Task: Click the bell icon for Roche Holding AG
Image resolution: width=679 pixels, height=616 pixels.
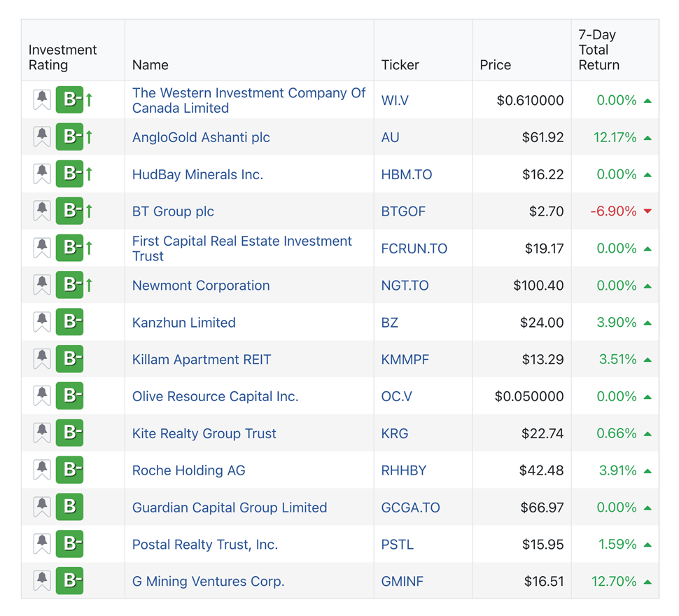Action: tap(42, 470)
